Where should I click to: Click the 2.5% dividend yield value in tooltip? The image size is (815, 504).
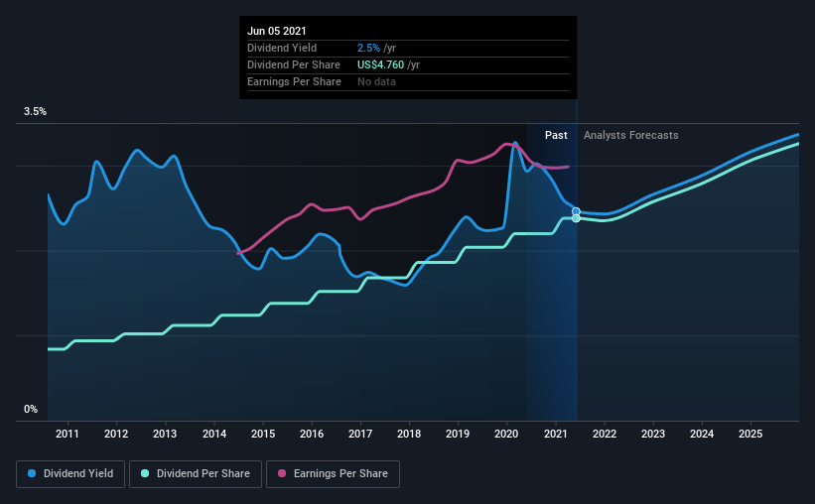(368, 48)
